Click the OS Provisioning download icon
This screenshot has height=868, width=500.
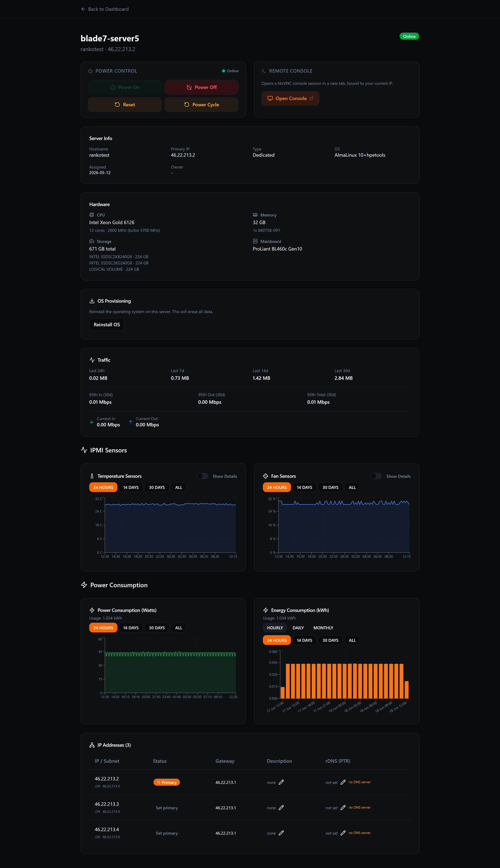[x=92, y=301]
